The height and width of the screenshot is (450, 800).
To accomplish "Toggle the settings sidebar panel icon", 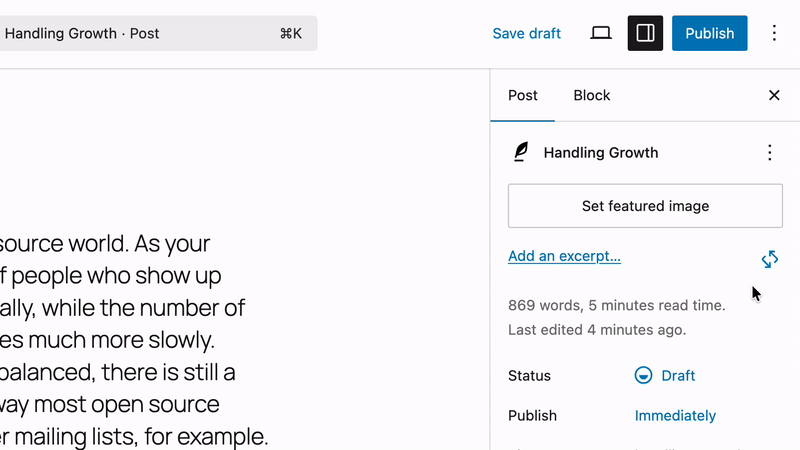I will (645, 33).
